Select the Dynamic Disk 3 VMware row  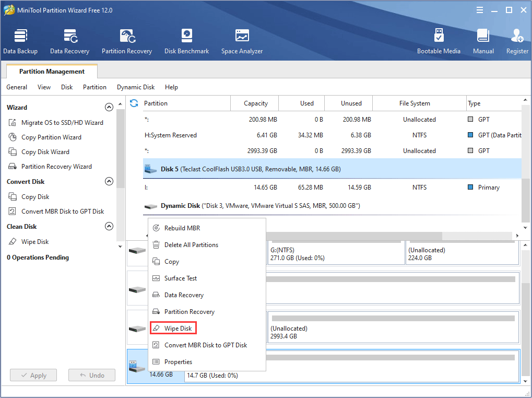coord(332,206)
